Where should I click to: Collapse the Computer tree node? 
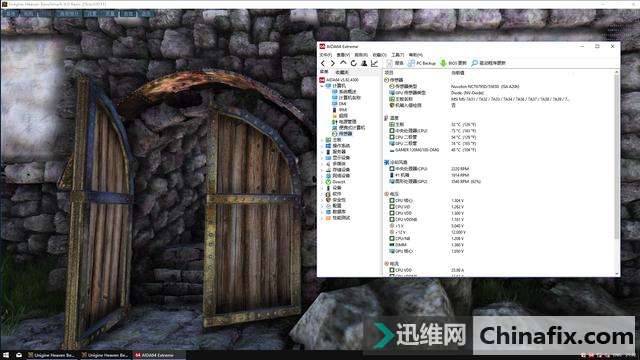[x=322, y=86]
